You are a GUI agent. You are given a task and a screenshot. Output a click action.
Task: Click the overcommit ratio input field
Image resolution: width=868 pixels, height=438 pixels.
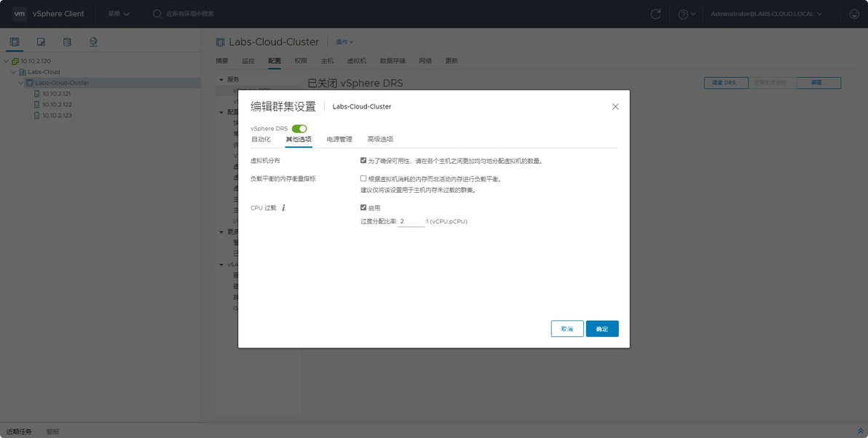(411, 221)
